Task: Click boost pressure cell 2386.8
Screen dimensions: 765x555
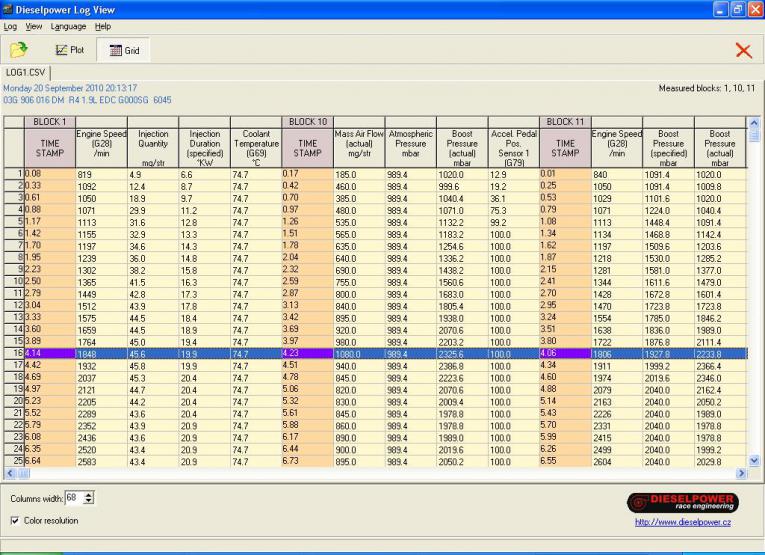Action: [x=462, y=366]
